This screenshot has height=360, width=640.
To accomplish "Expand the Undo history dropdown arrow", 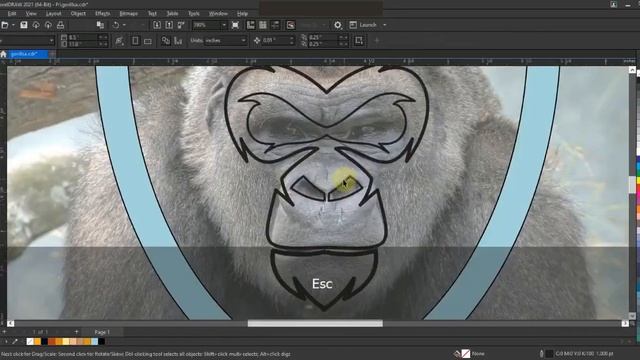I will coord(124,25).
